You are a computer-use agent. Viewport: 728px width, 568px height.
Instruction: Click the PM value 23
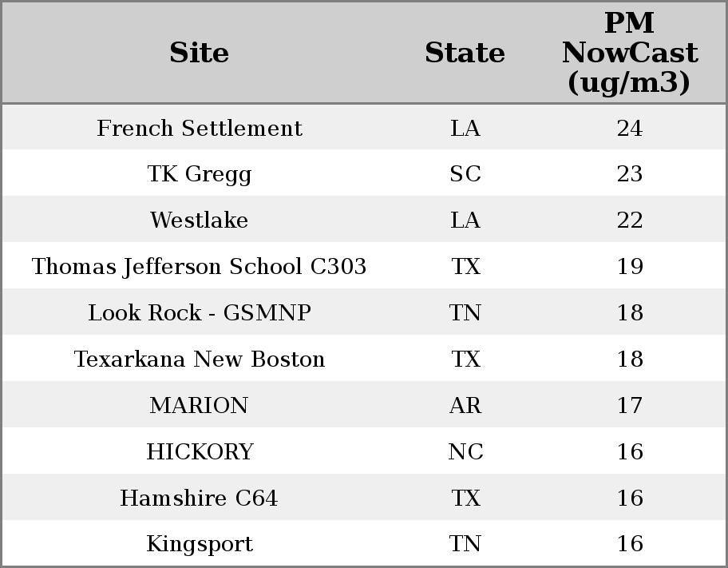pos(630,174)
